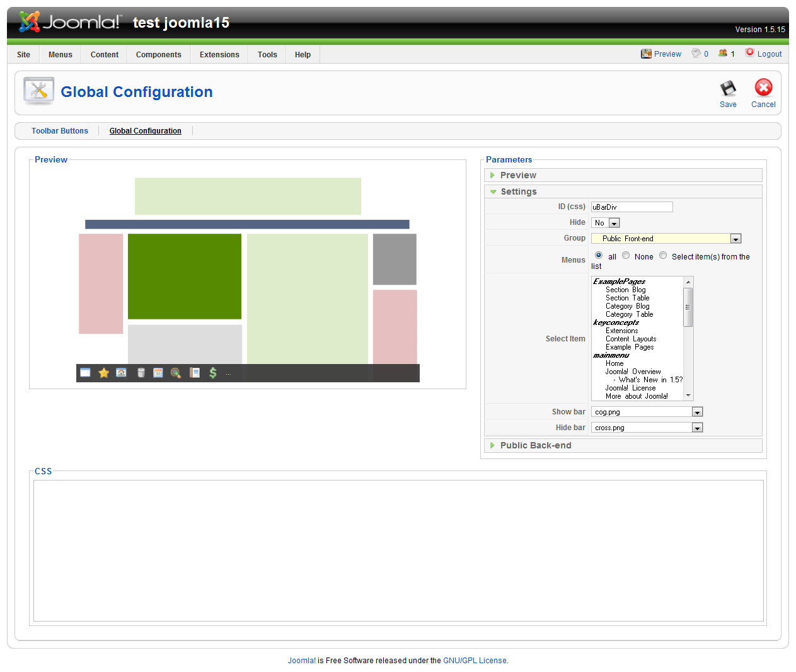Collapse the Settings parameters pane

tap(623, 191)
